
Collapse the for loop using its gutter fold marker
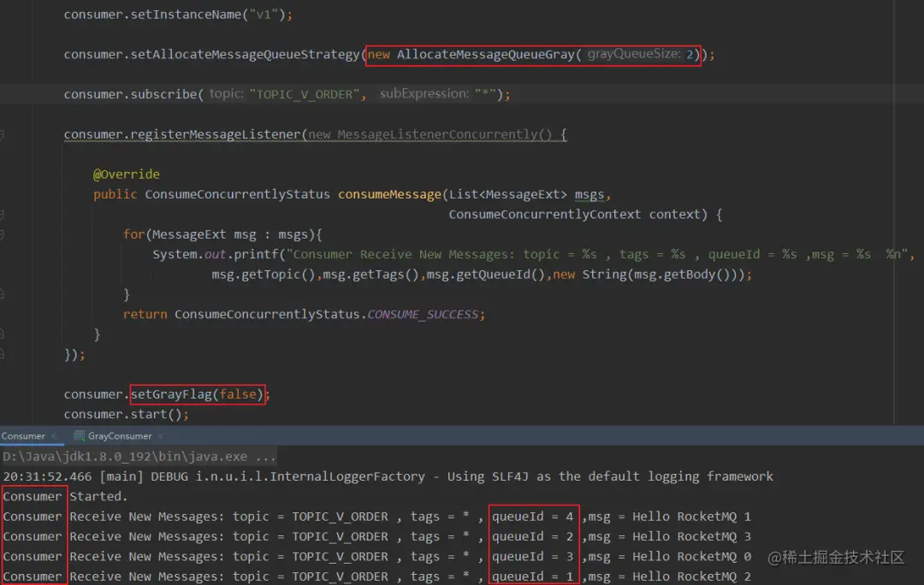[2, 234]
